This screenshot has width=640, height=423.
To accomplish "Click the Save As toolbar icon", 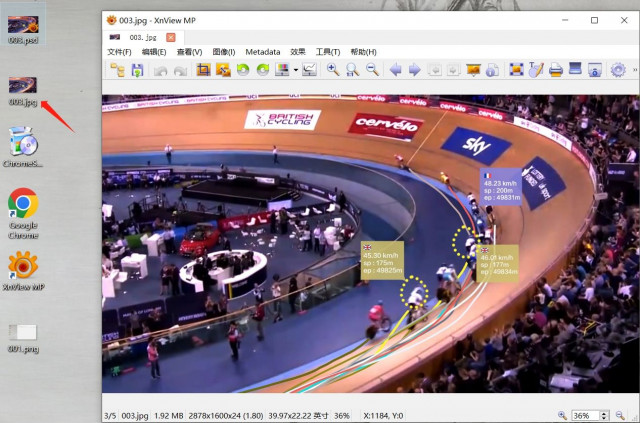I will pyautogui.click(x=138, y=70).
